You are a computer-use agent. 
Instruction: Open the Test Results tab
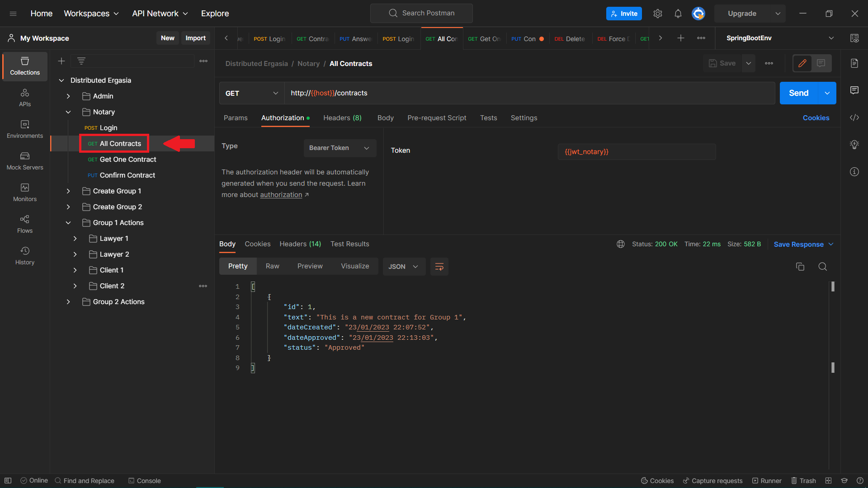pyautogui.click(x=349, y=244)
